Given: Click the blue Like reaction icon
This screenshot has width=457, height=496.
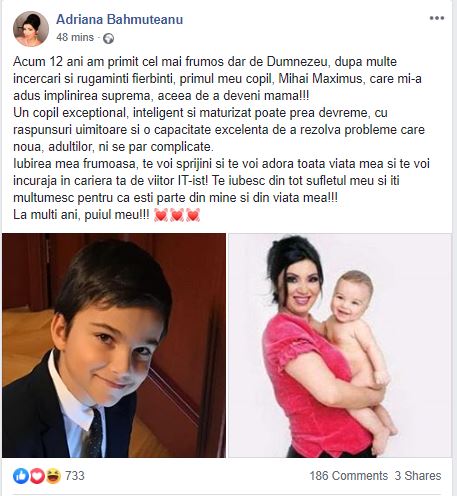Looking at the screenshot, I should (21, 476).
